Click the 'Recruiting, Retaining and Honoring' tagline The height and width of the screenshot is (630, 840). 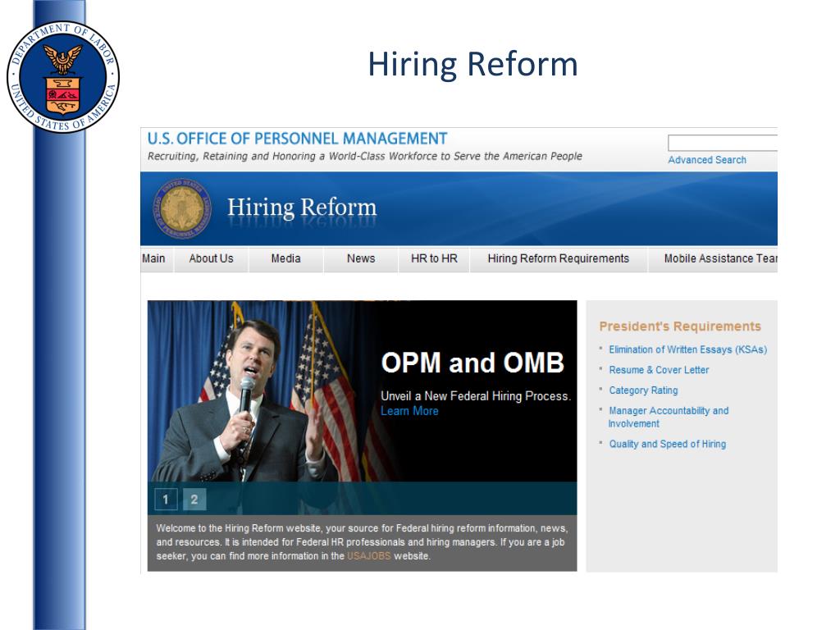365,156
